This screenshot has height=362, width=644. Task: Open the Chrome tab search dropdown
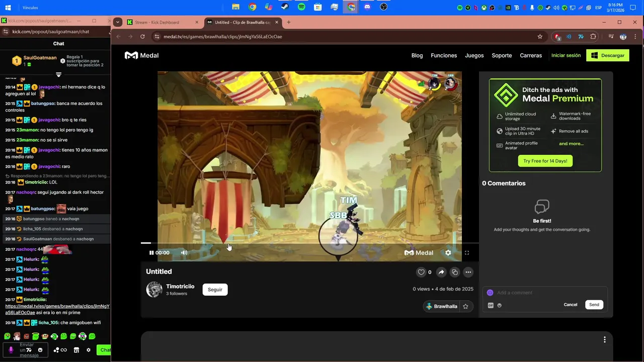[x=117, y=22]
